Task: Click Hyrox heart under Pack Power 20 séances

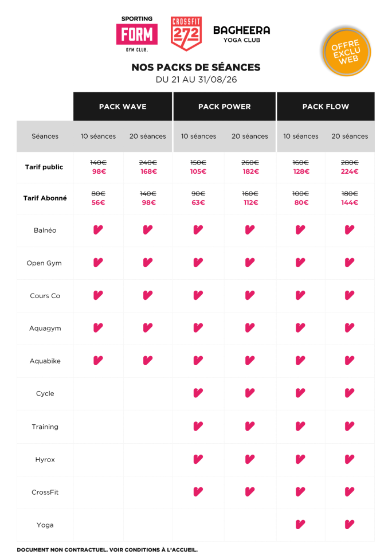Action: (x=250, y=459)
